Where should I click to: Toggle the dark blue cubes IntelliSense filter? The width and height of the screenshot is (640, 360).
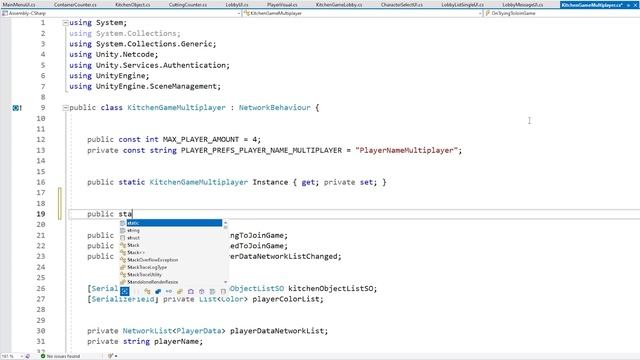[158, 291]
